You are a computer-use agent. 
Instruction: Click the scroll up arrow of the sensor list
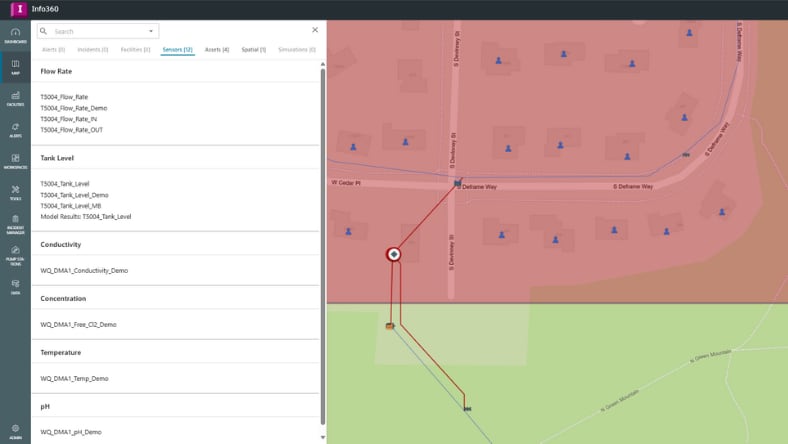tap(323, 64)
